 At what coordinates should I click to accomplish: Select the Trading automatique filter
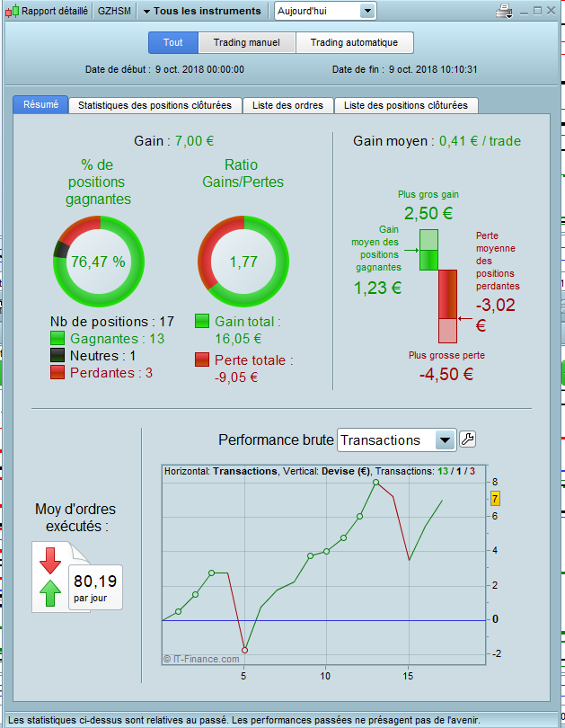(355, 43)
